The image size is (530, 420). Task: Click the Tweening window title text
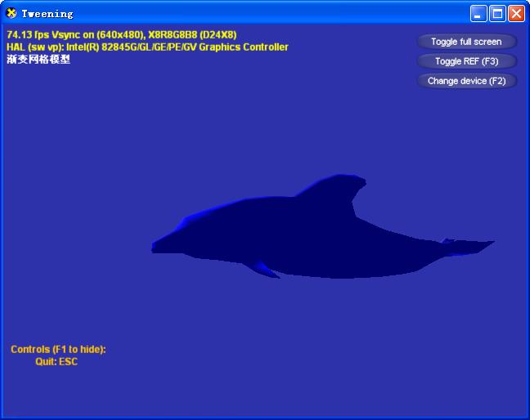47,14
